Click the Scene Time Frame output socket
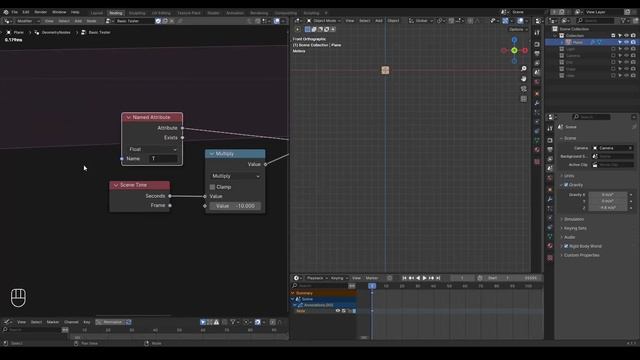Image resolution: width=640 pixels, height=360 pixels. click(170, 205)
